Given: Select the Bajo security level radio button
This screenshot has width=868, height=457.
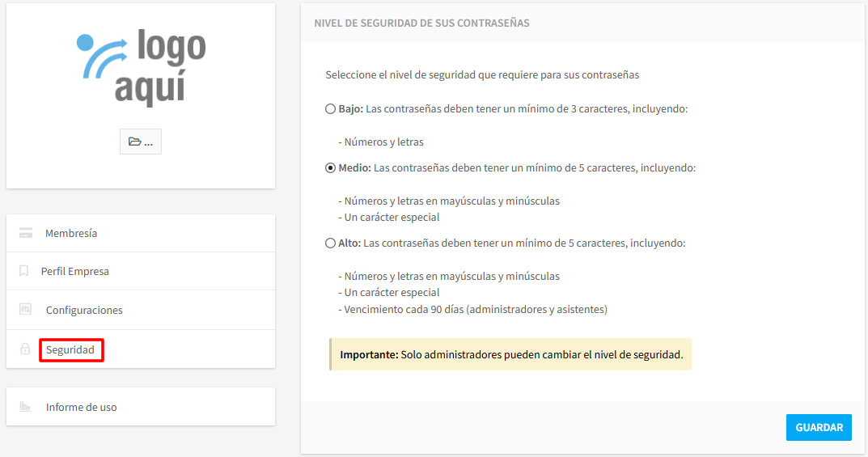Looking at the screenshot, I should pos(330,108).
